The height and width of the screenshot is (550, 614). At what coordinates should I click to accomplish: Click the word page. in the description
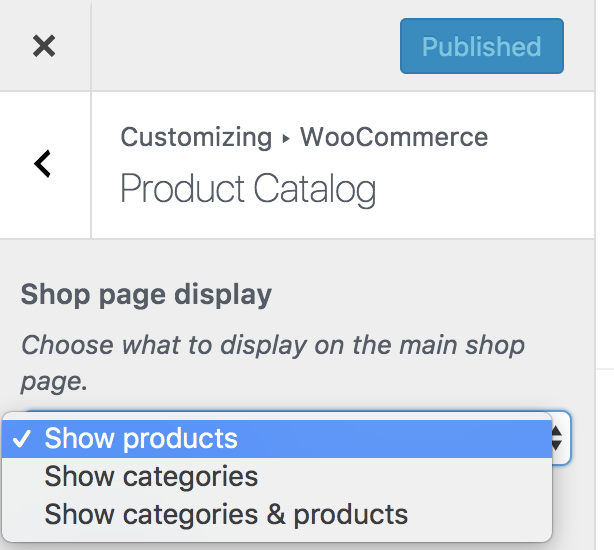(52, 382)
